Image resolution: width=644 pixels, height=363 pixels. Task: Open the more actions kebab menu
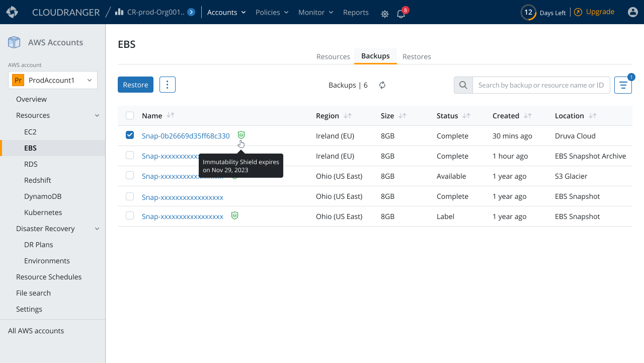[168, 85]
